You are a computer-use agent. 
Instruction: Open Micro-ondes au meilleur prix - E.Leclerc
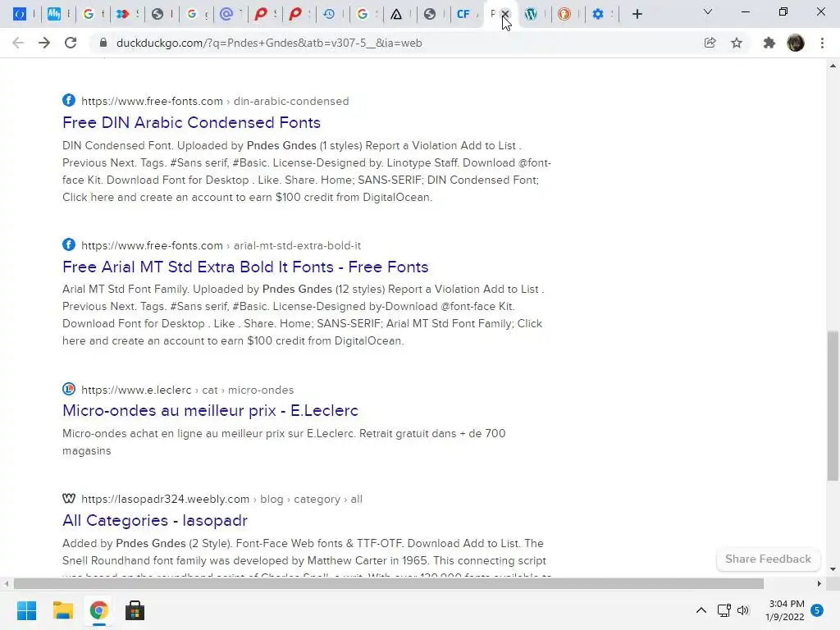210,410
